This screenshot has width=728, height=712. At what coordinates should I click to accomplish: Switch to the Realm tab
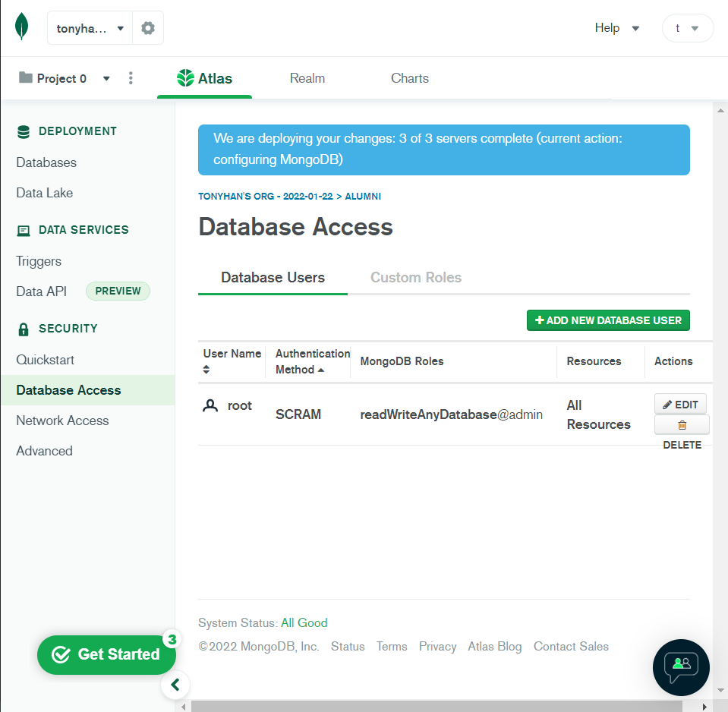(307, 78)
